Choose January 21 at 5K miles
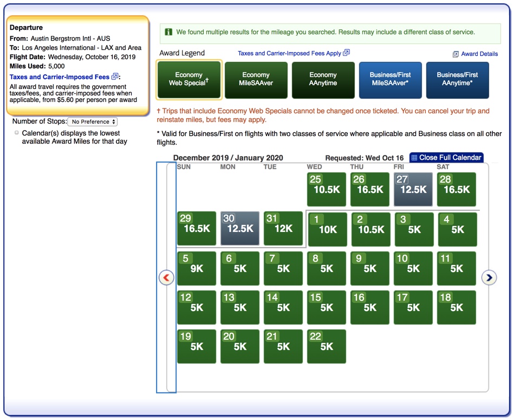This screenshot has height=420, width=513. click(283, 346)
